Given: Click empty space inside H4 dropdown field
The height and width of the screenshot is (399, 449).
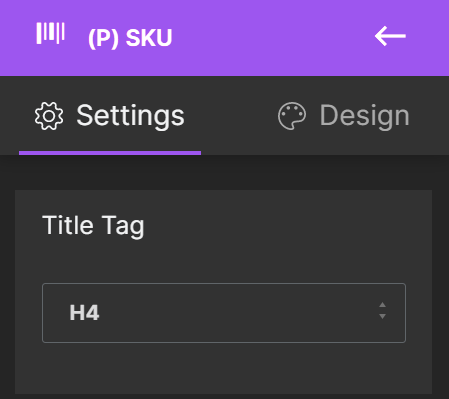Looking at the screenshot, I should 233,313.
